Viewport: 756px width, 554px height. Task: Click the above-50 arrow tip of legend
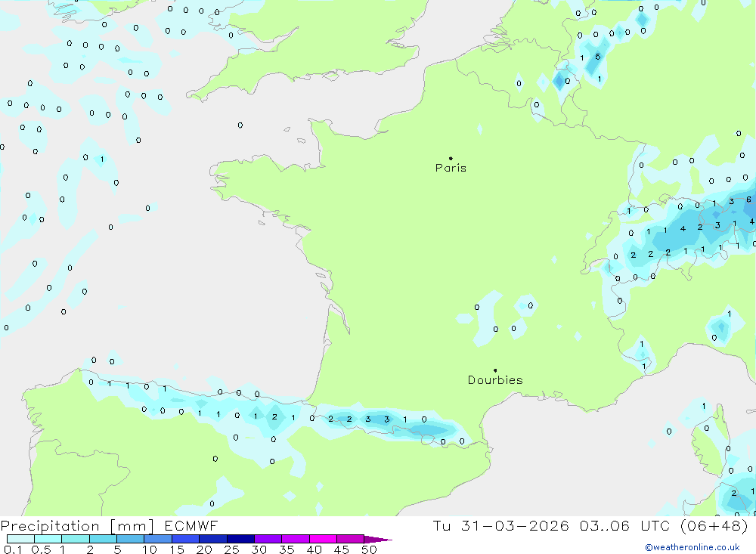click(x=379, y=540)
